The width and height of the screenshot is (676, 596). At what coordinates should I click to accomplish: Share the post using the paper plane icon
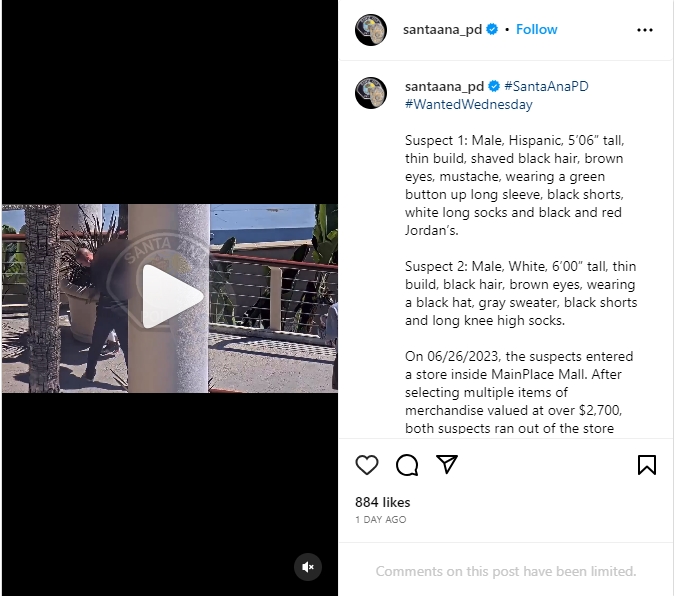pyautogui.click(x=447, y=464)
